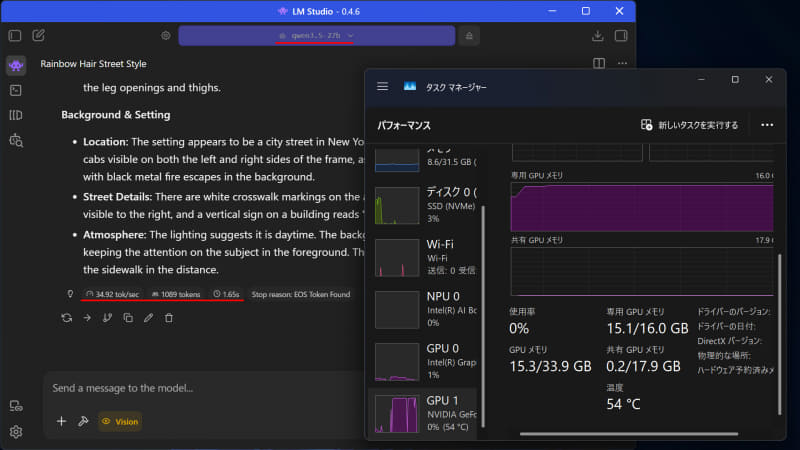
Task: Click Stop reason: EOS Token Found text
Action: point(301,294)
